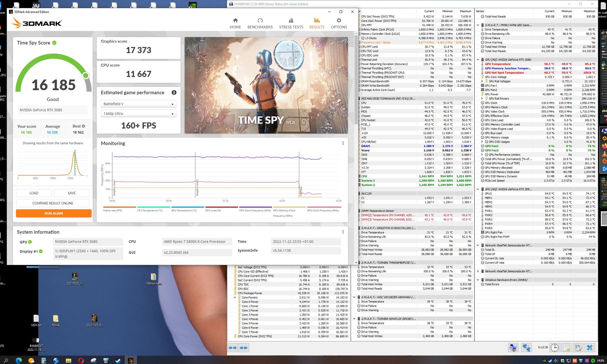Image resolution: width=607 pixels, height=364 pixels.
Task: Go to the 3DMark HOME tab
Action: (x=235, y=23)
